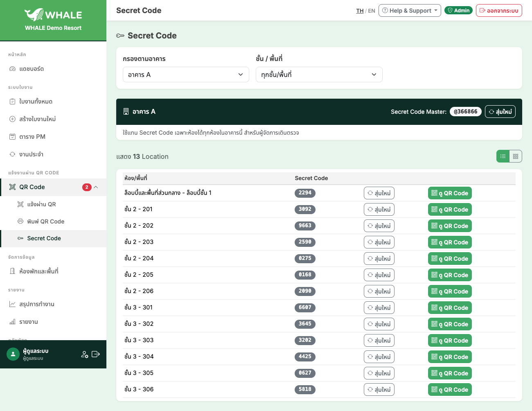Regenerate code for ล็อบบี้ชั้น 1 row
The height and width of the screenshot is (411, 532).
coord(379,193)
